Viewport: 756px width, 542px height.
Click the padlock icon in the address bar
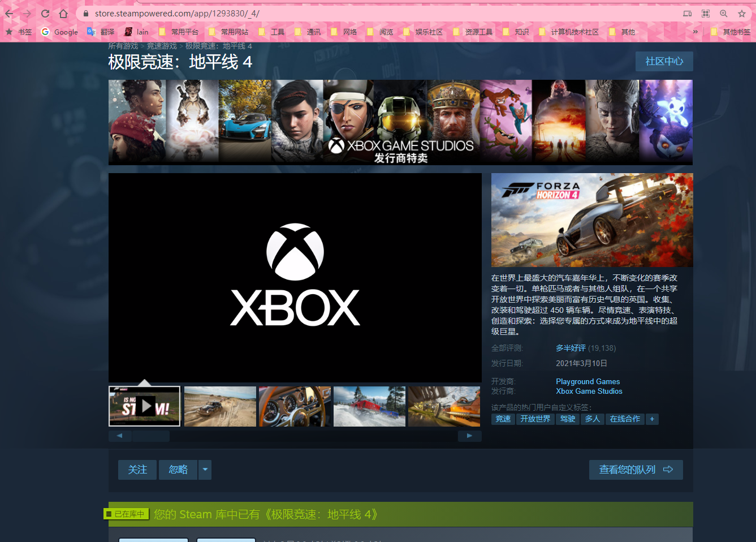point(85,13)
